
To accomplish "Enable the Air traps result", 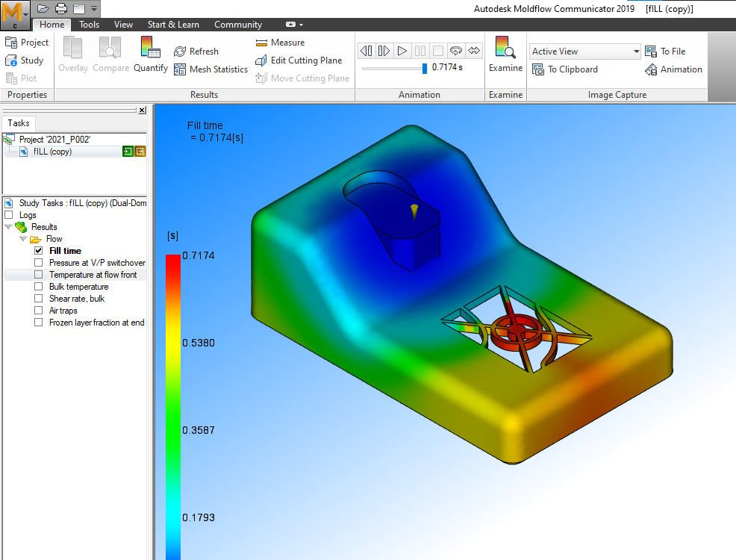I will (x=38, y=310).
